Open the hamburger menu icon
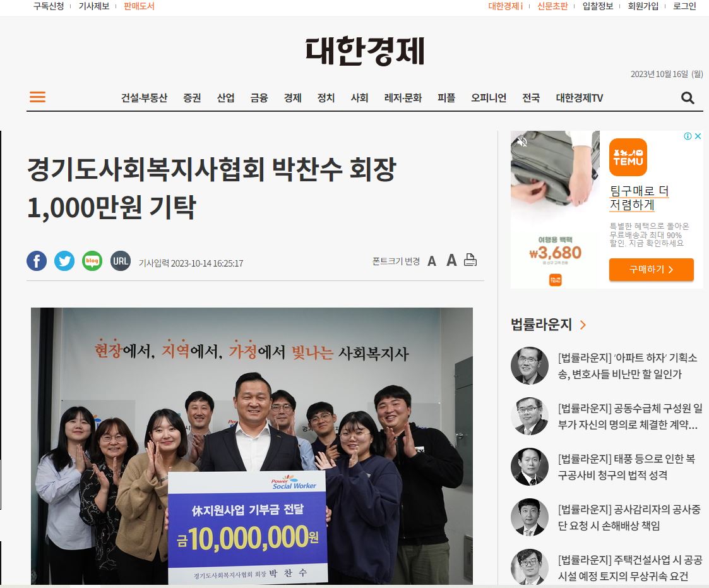This screenshot has height=588, width=709. click(x=37, y=97)
